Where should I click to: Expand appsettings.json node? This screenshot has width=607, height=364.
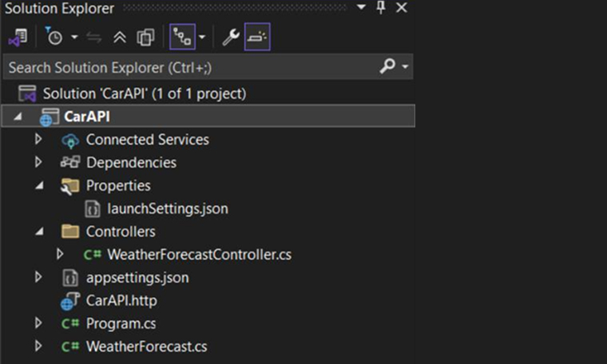(38, 276)
